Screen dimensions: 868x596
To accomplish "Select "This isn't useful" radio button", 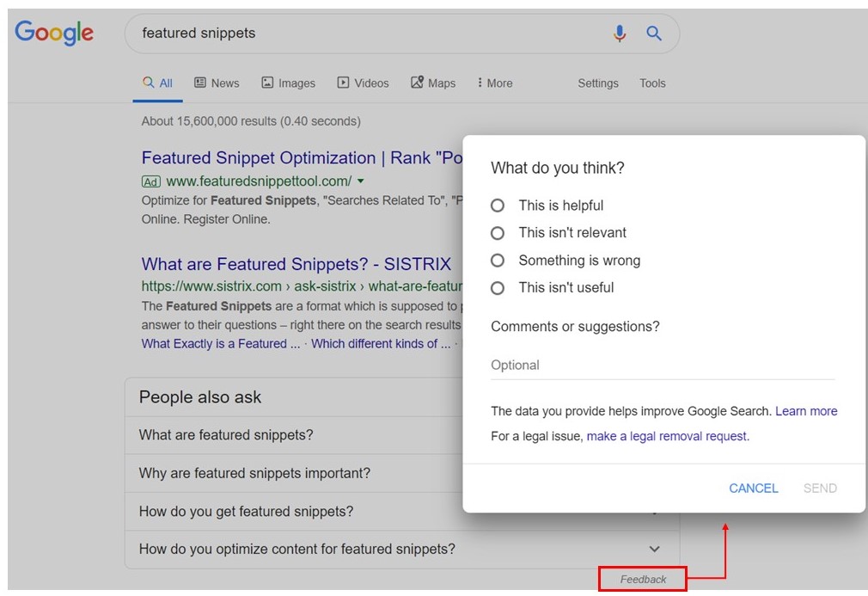I will pyautogui.click(x=498, y=288).
